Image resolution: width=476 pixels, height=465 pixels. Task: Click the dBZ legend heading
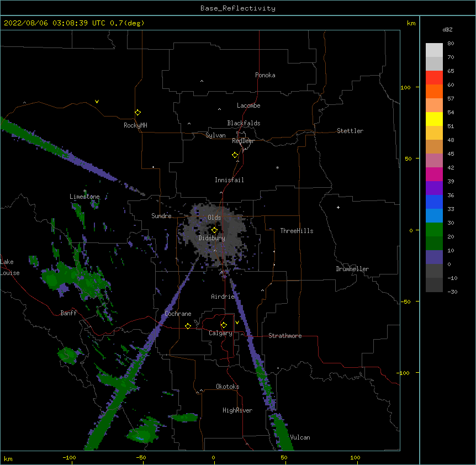point(447,29)
